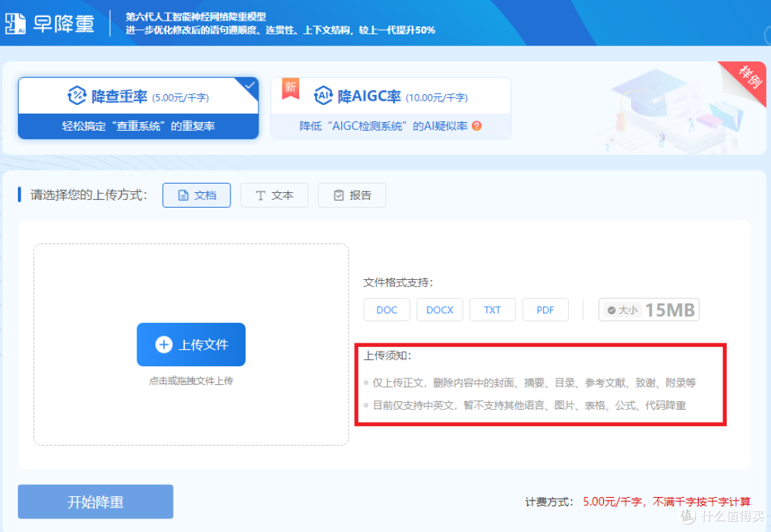Click the 轻松搞定"查重系统"的重复率 subtitle
The width and height of the screenshot is (771, 532).
tap(138, 126)
